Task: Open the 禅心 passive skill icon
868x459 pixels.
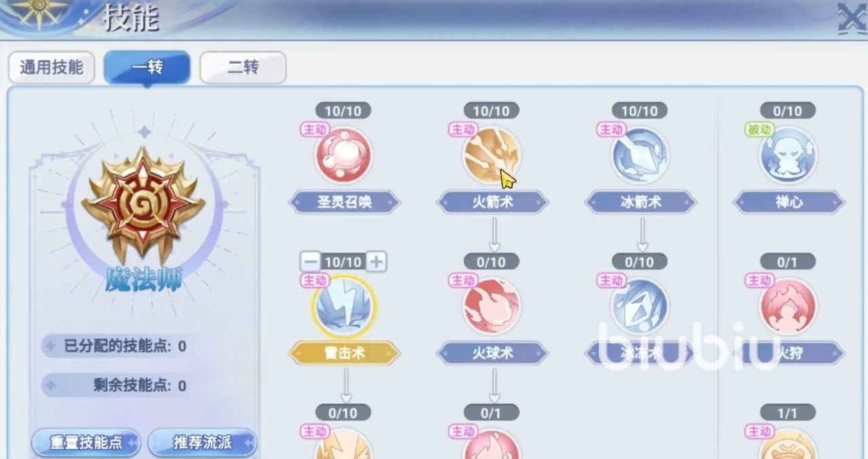Action: pos(789,155)
